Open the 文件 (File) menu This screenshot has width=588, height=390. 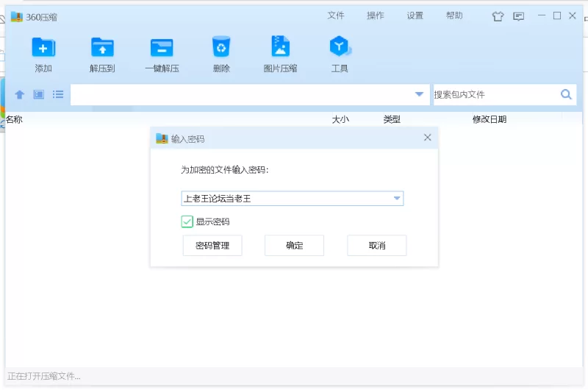point(336,15)
